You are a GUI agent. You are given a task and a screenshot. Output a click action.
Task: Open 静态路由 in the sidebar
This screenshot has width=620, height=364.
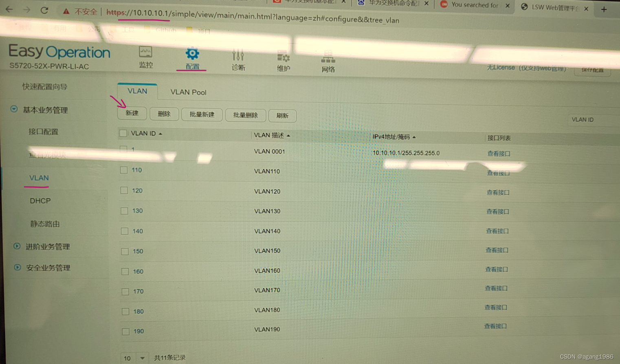(45, 224)
